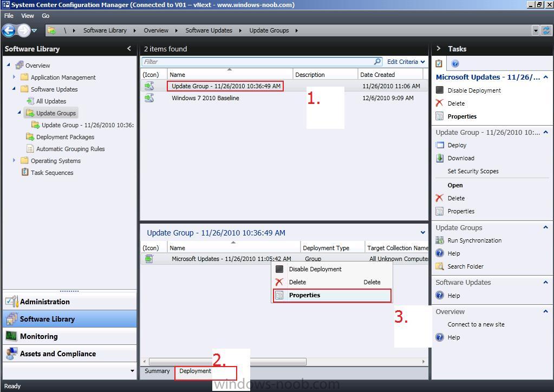The height and width of the screenshot is (392, 554).
Task: Open the address bar dropdown arrow
Action: [x=536, y=31]
